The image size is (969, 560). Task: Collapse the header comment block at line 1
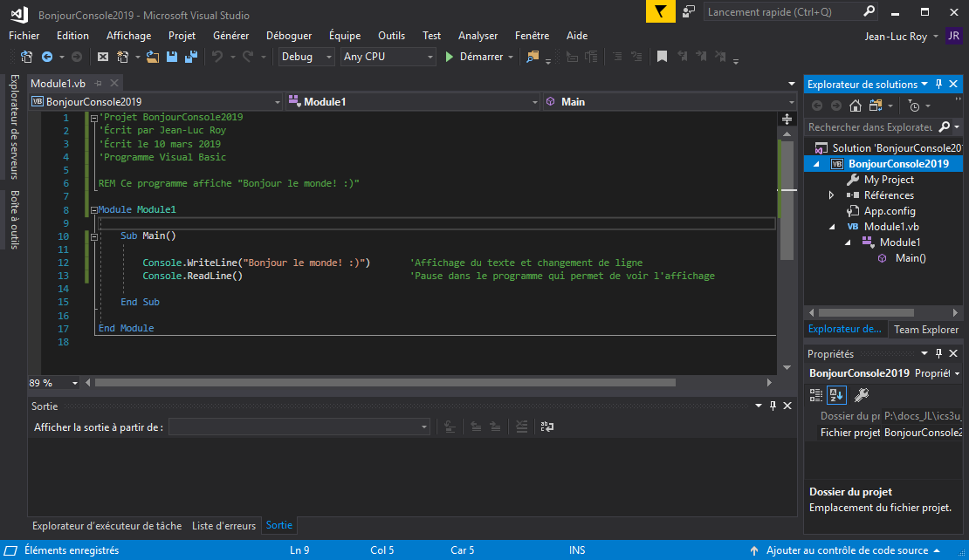tap(94, 118)
